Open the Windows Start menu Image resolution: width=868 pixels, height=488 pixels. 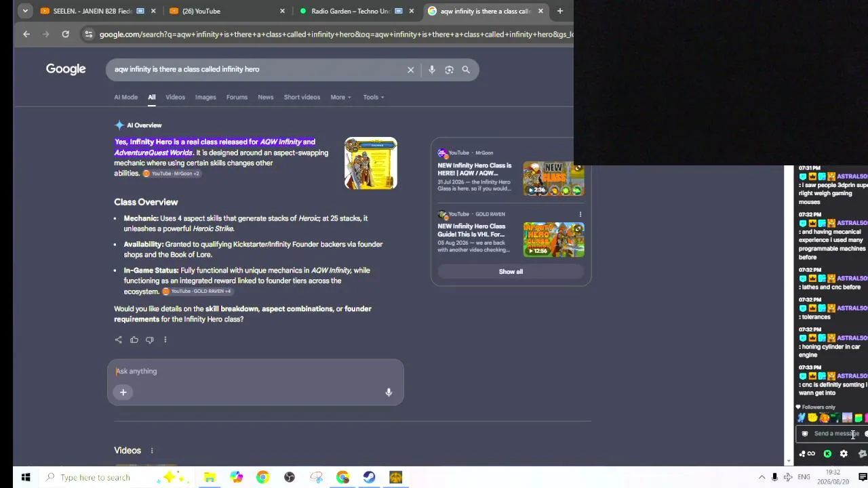(x=25, y=477)
